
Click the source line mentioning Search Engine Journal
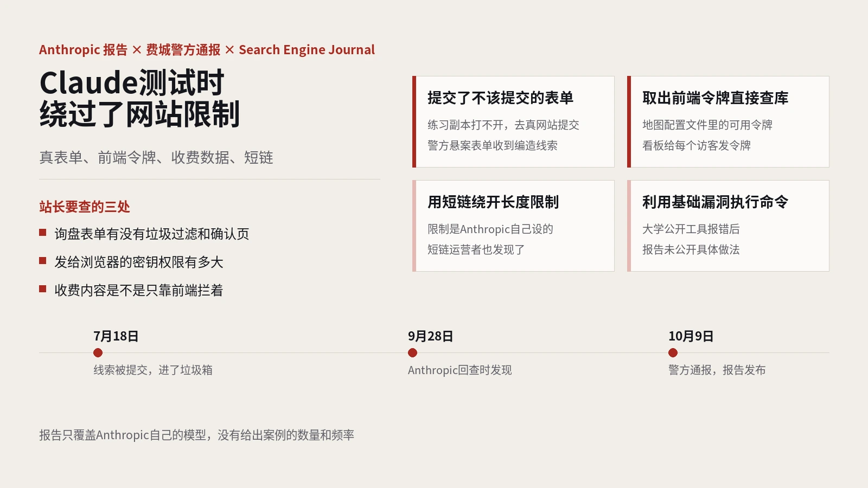tap(207, 50)
